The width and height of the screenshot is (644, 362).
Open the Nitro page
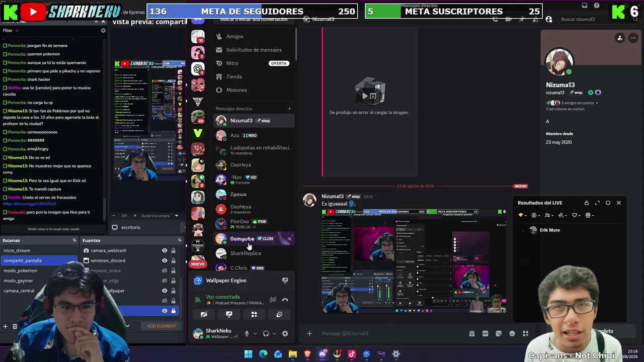[254, 63]
